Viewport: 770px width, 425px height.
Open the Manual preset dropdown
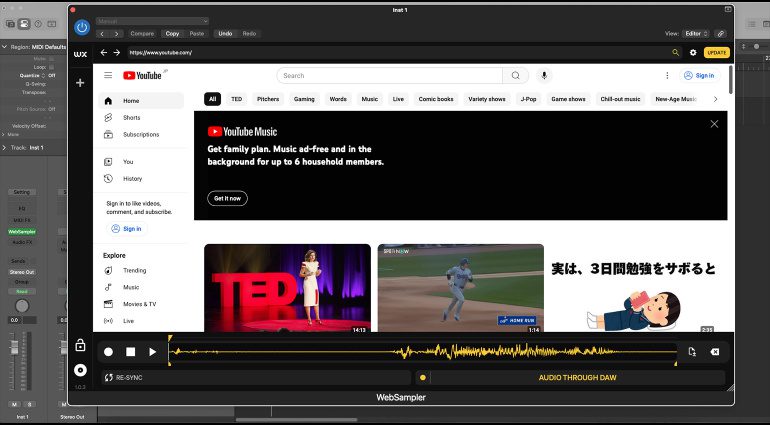coord(152,21)
